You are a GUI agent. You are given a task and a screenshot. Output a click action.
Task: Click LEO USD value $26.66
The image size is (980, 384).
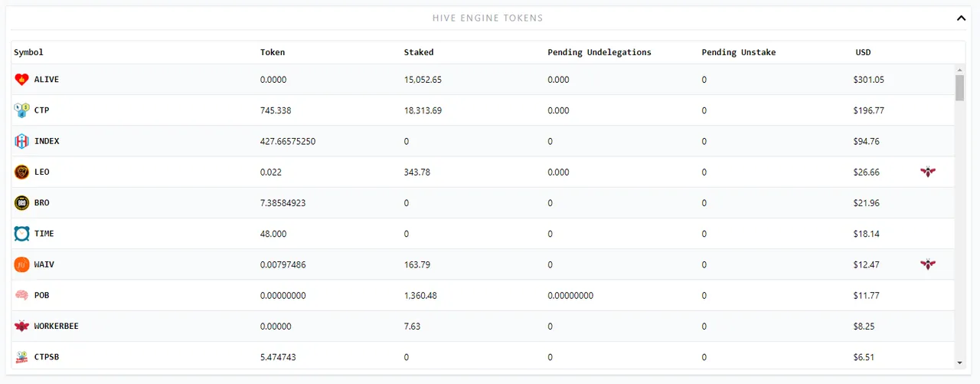tap(867, 172)
